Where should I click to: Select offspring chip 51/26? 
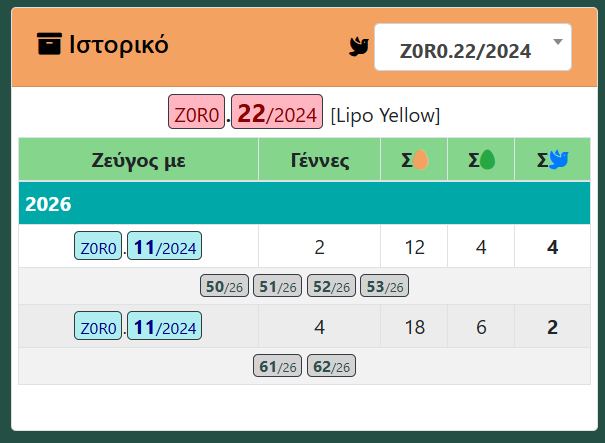click(277, 286)
